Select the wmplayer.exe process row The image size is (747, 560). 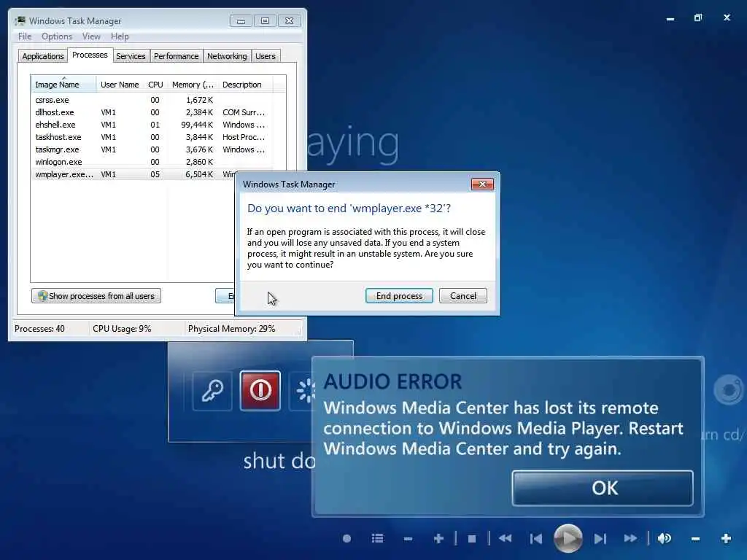click(x=133, y=174)
